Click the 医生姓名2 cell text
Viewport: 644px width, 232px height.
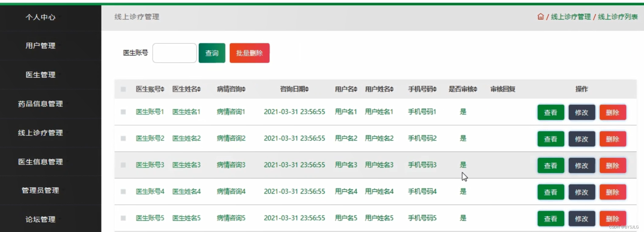pos(186,138)
